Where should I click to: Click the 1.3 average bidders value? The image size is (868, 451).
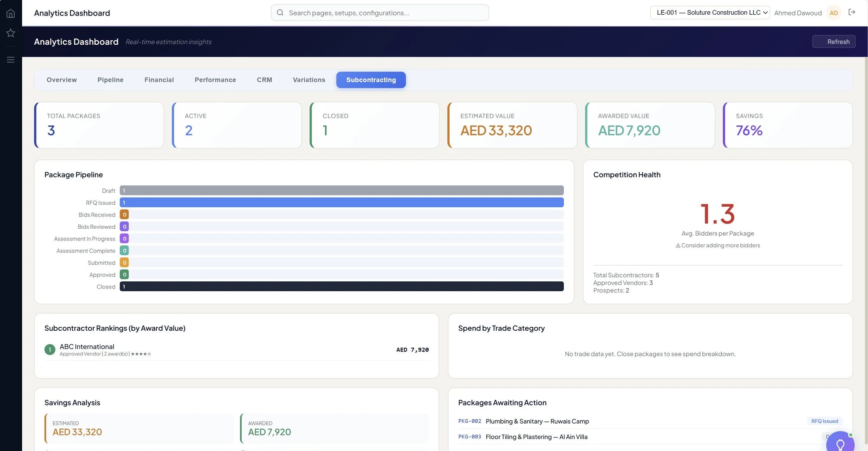point(718,214)
